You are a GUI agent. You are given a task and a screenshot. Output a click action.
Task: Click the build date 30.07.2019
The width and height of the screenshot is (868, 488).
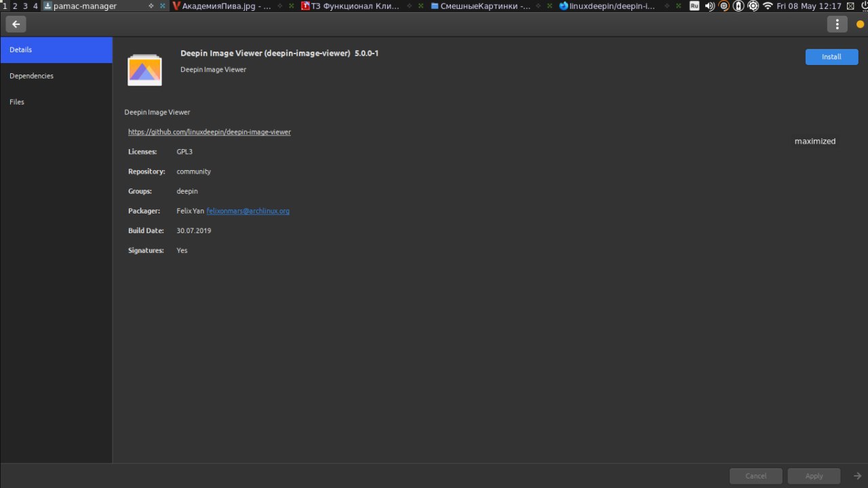194,231
